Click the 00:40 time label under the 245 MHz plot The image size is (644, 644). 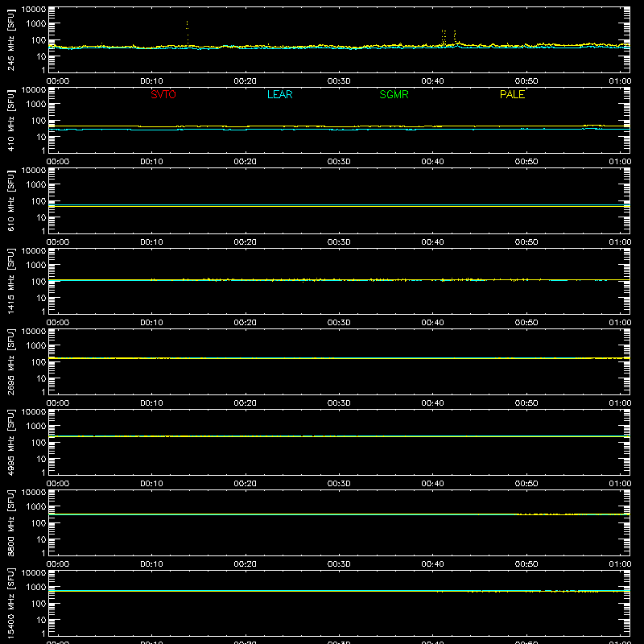pyautogui.click(x=432, y=81)
